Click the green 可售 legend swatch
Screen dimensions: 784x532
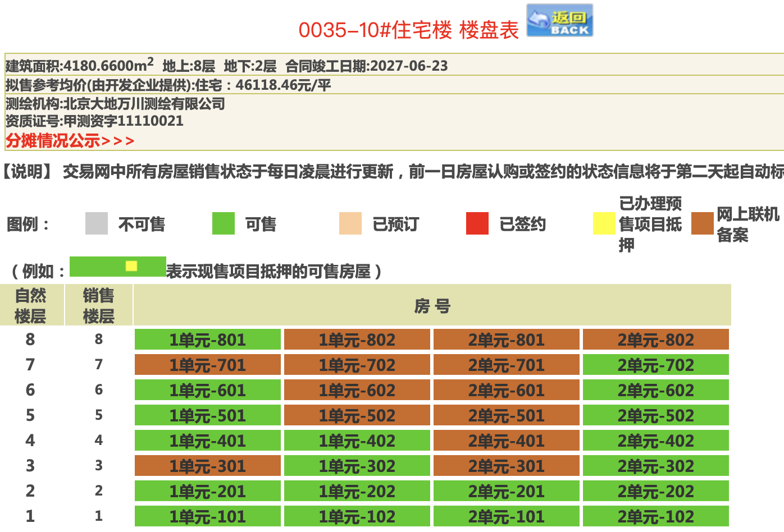(x=223, y=223)
